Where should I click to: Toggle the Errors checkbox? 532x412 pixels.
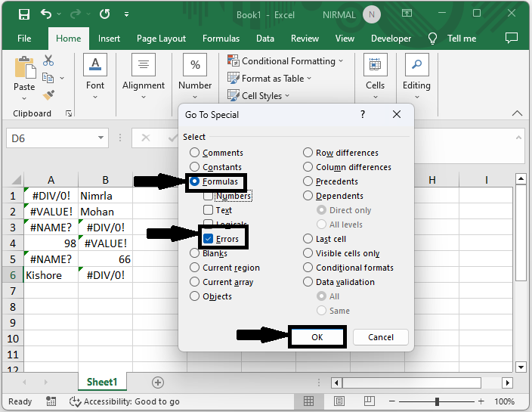click(208, 239)
